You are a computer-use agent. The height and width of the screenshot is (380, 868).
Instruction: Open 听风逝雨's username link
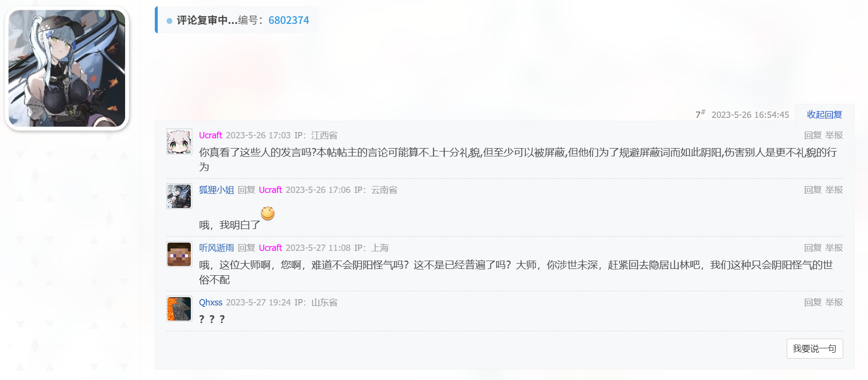tap(217, 248)
